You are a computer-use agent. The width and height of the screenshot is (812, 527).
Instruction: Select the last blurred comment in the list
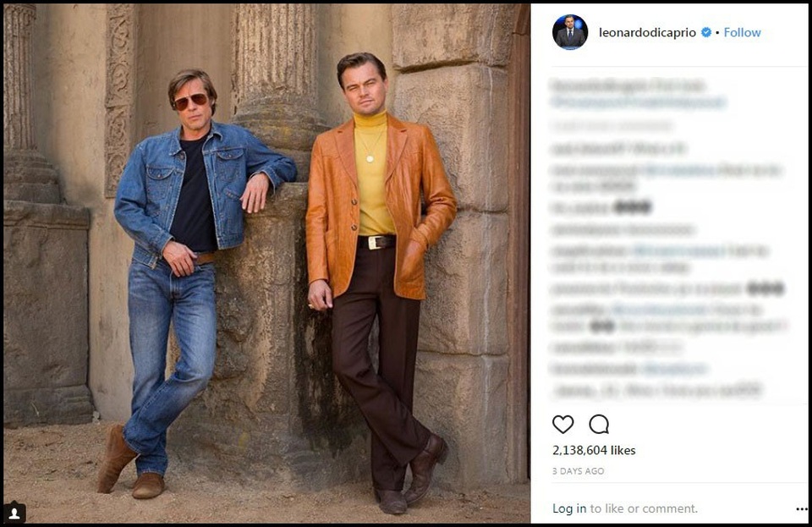pos(657,390)
